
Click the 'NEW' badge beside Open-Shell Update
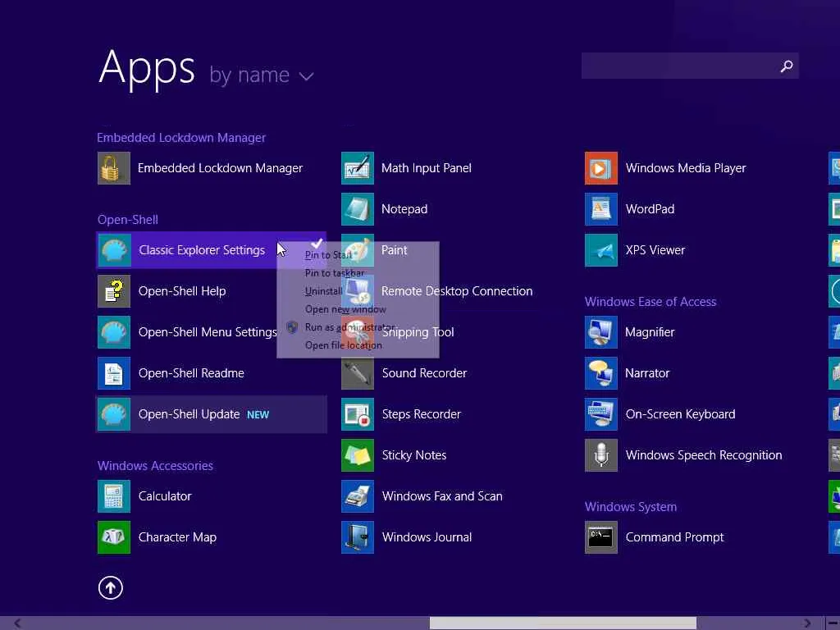258,414
